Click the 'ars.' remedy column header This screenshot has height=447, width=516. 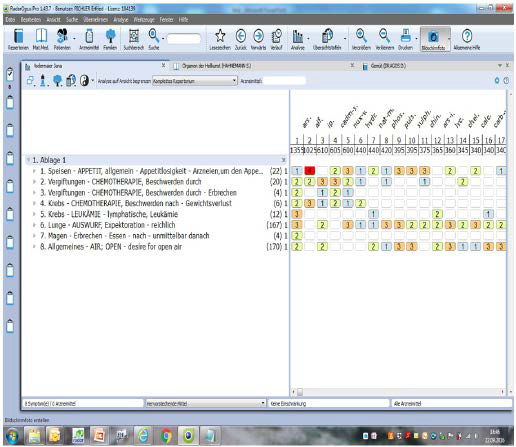[x=306, y=122]
